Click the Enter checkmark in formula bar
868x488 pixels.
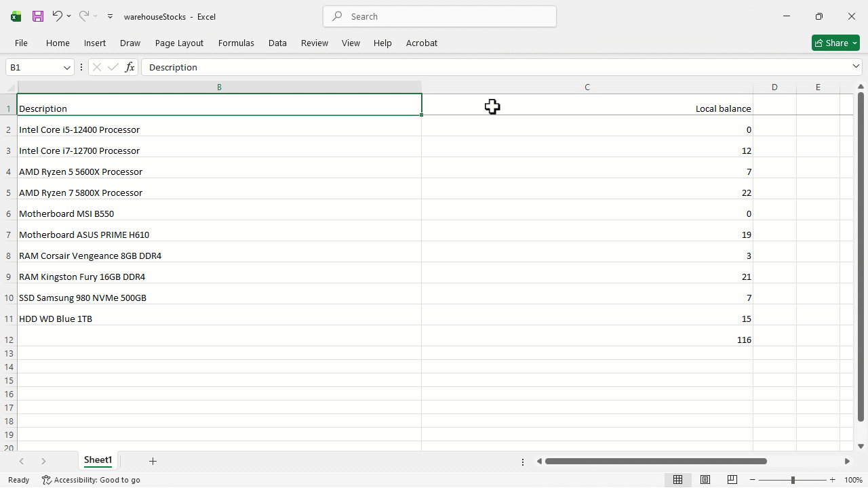click(113, 67)
